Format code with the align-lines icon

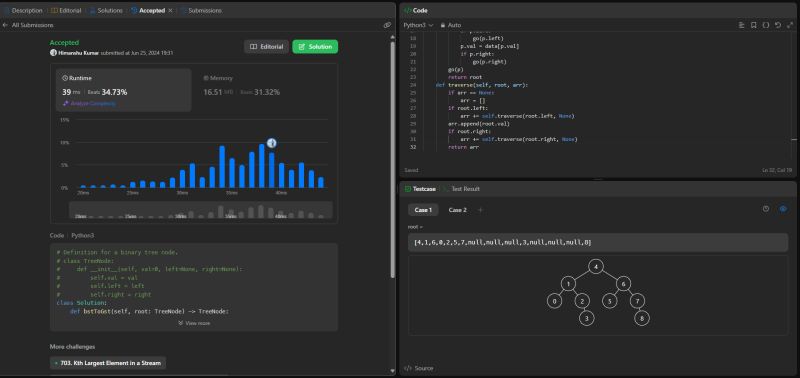click(x=741, y=25)
